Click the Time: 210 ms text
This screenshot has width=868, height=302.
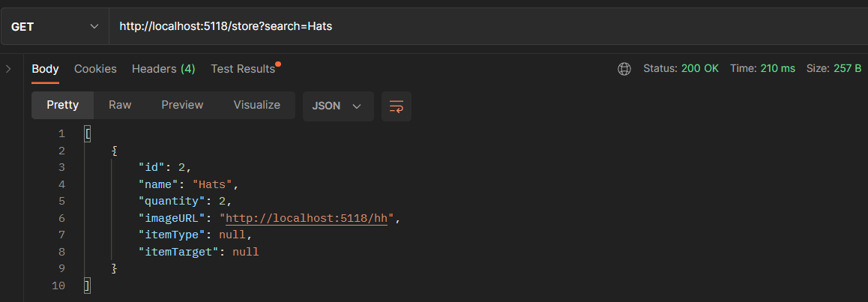pyautogui.click(x=763, y=69)
